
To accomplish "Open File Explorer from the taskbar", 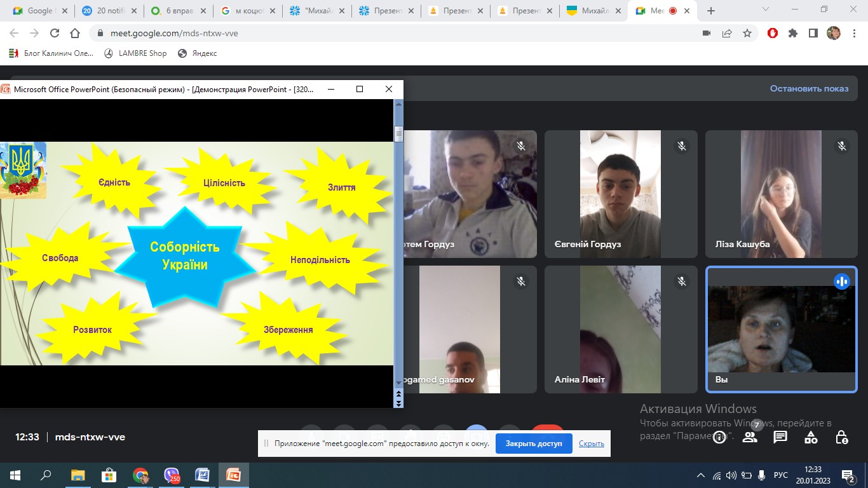I will pos(78,475).
